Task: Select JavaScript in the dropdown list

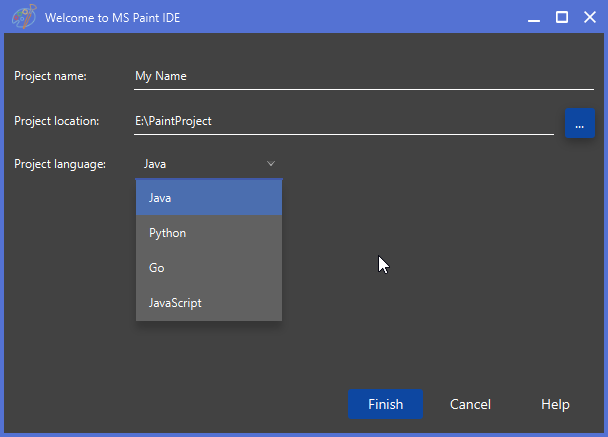Action: 209,303
